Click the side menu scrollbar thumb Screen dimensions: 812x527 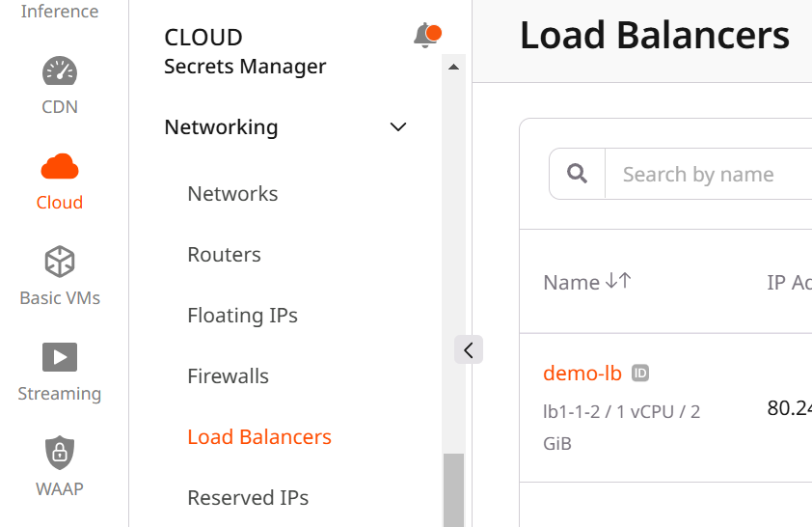point(453,490)
